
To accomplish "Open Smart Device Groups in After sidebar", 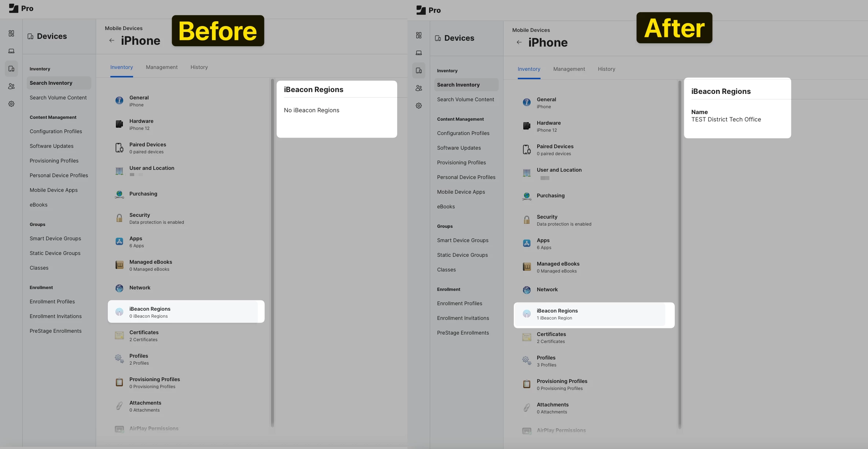I will click(463, 240).
